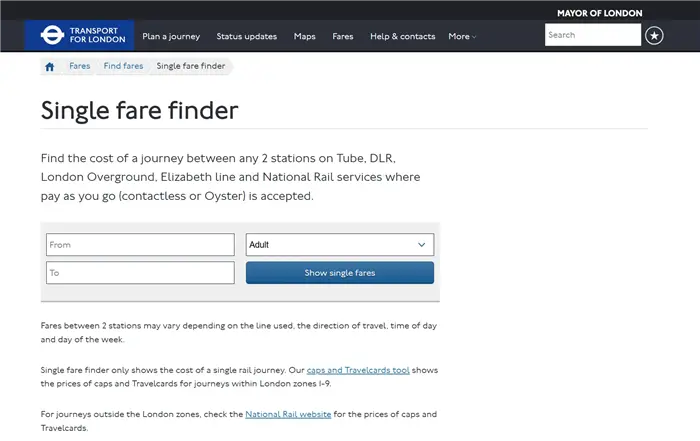The width and height of the screenshot is (700, 441).
Task: Click the From station input
Action: pos(140,245)
